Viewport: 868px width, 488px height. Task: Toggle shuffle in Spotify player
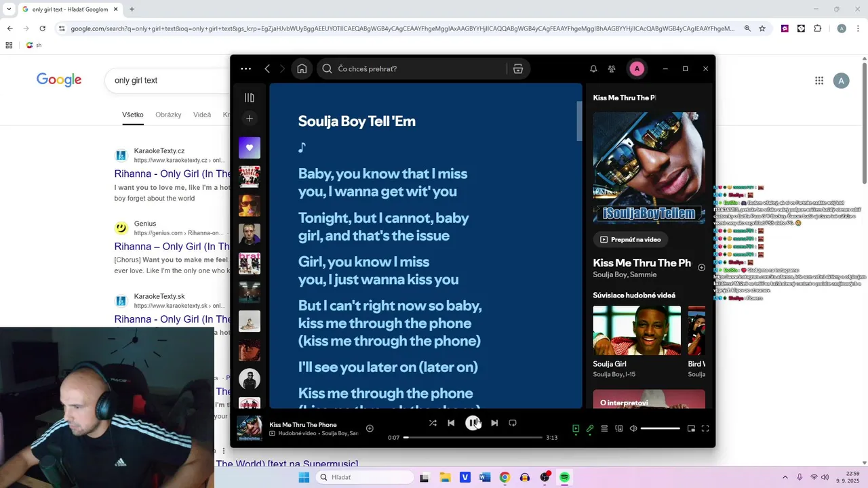(433, 423)
